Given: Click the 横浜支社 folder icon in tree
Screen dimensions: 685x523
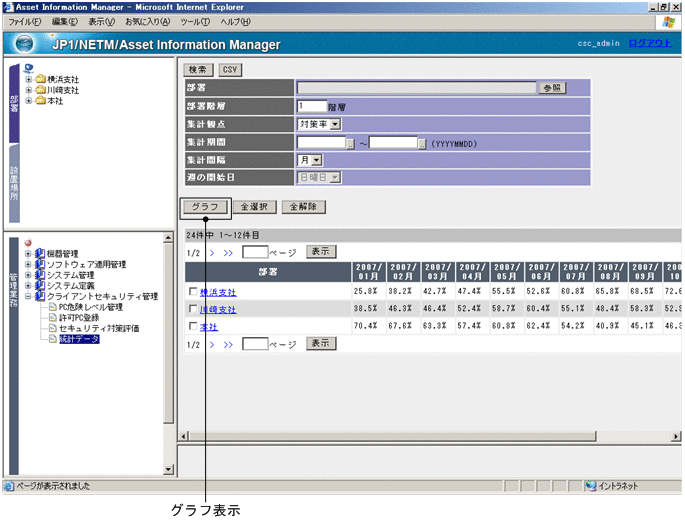Looking at the screenshot, I should pos(40,79).
